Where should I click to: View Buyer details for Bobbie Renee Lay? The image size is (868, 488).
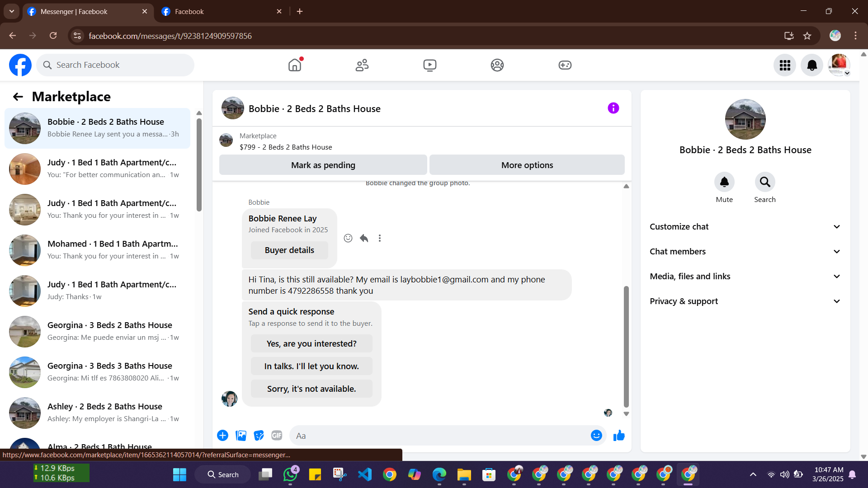coord(289,250)
